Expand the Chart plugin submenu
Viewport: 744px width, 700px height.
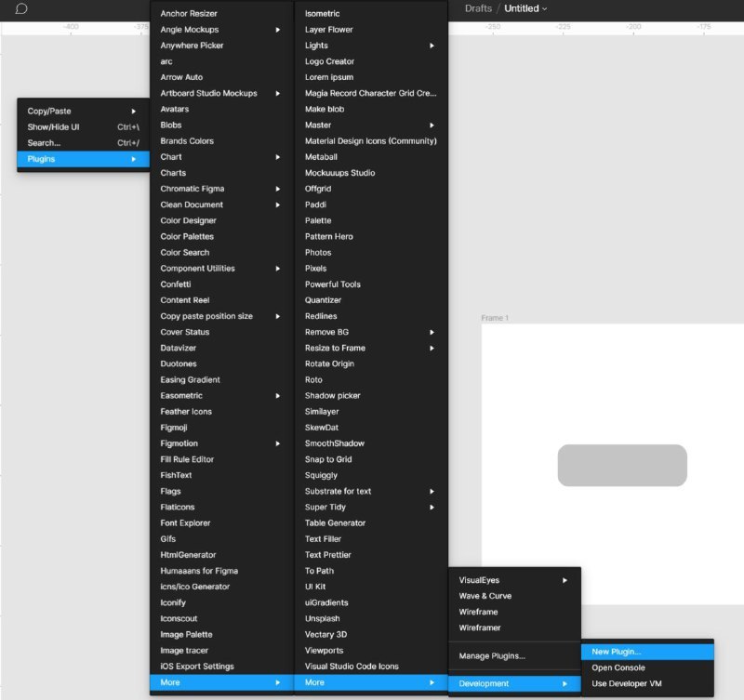[221, 157]
